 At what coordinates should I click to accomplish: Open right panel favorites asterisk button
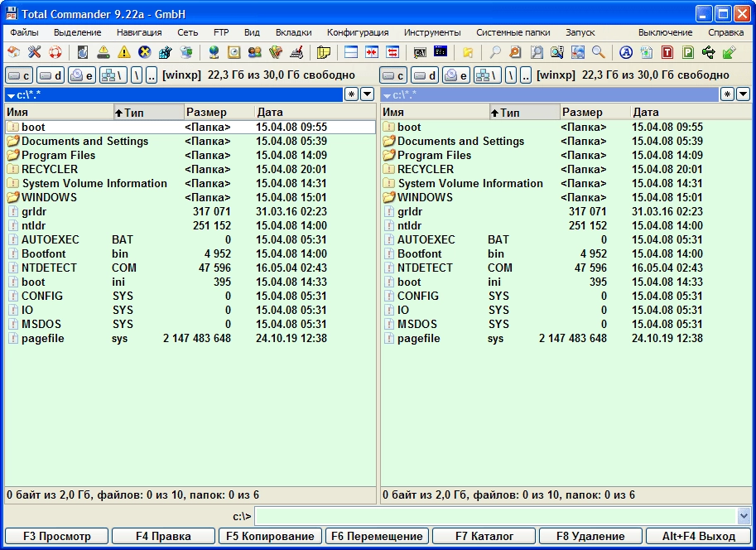(727, 94)
